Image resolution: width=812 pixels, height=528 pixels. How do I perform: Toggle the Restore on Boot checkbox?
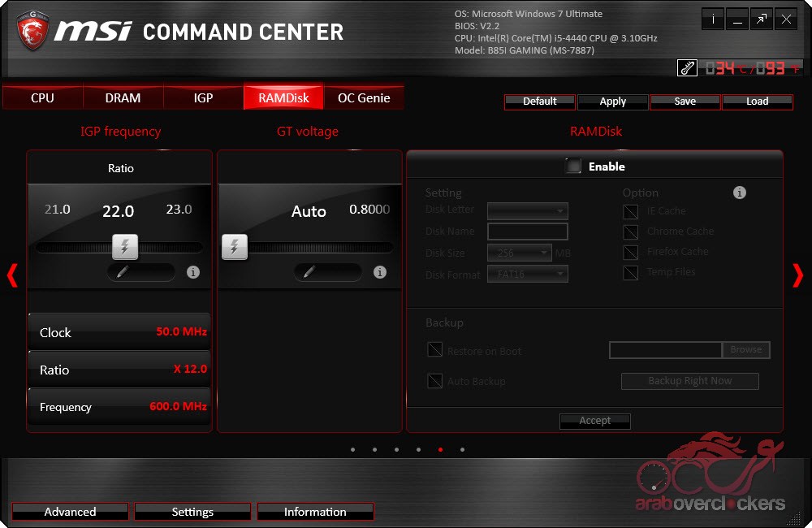pos(435,351)
